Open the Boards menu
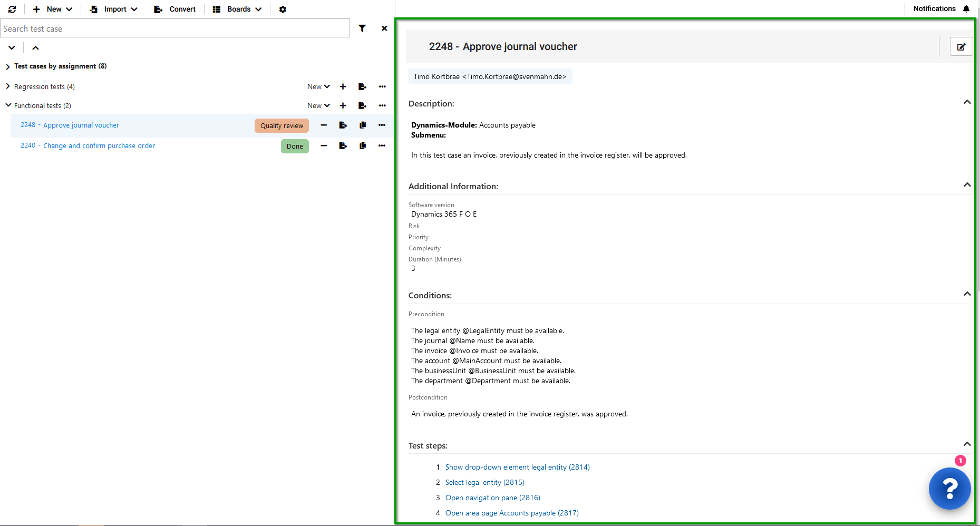 [x=237, y=9]
